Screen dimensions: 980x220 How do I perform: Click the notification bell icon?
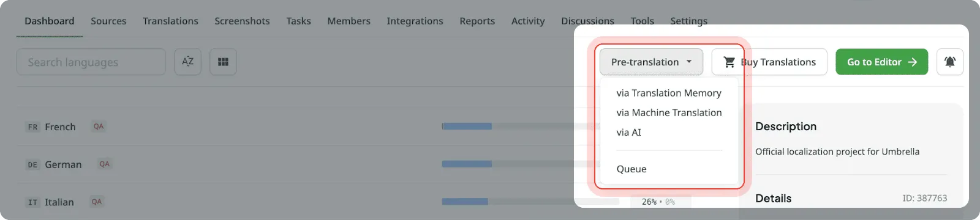click(950, 62)
